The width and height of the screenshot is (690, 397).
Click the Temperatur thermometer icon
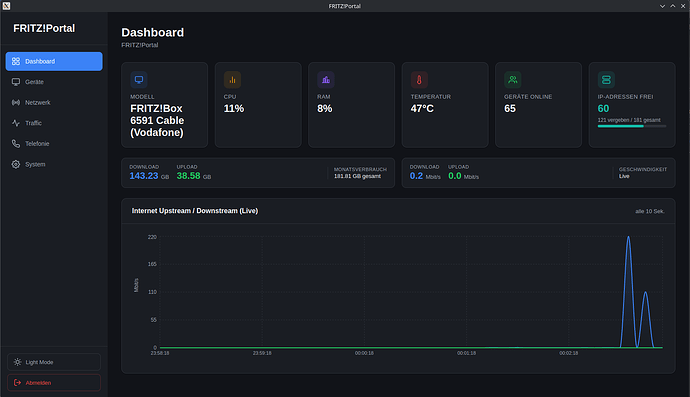click(419, 80)
